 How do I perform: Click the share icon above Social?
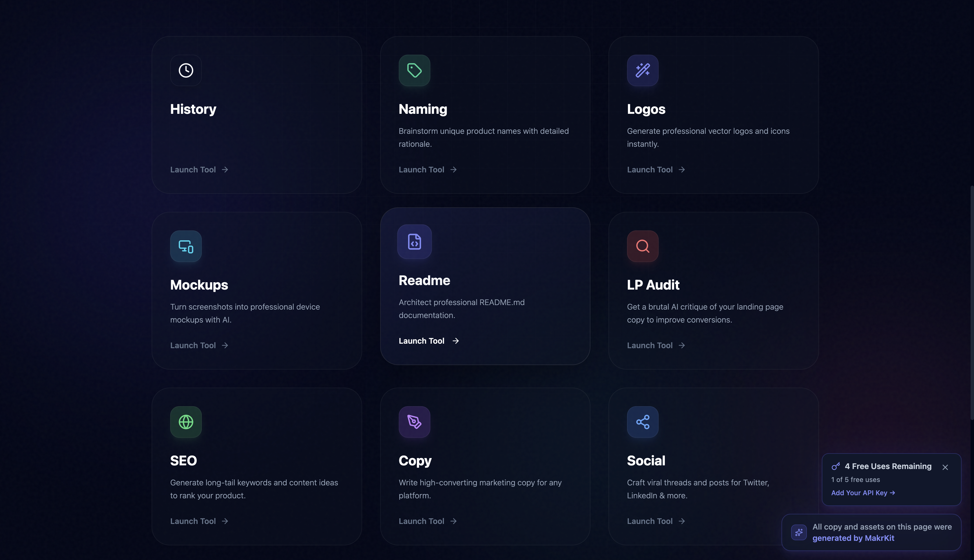tap(642, 422)
